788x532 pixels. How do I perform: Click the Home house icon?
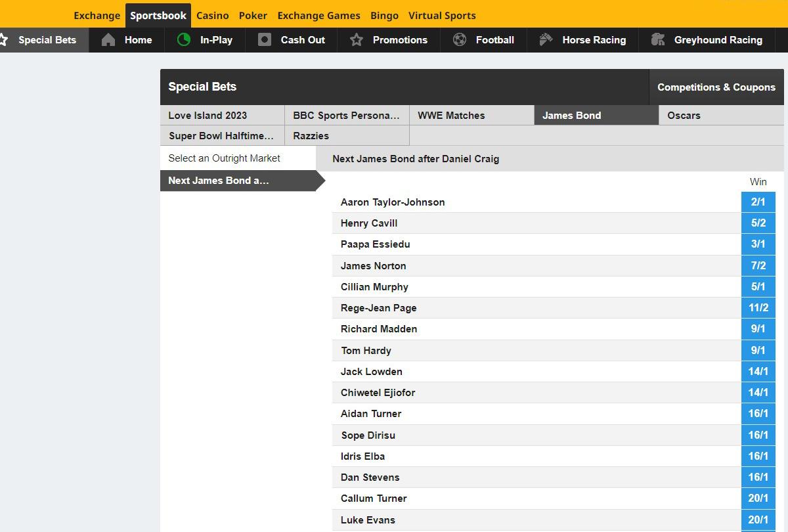tap(108, 40)
